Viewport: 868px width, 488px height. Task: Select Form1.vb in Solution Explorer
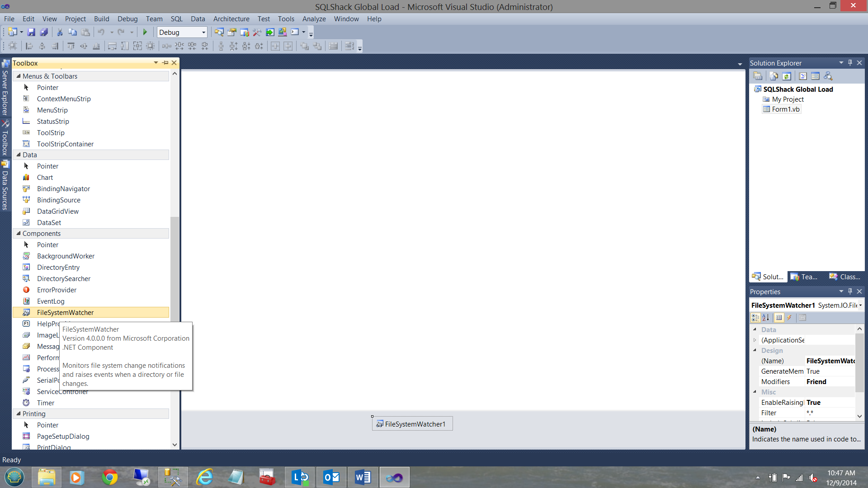click(x=785, y=109)
